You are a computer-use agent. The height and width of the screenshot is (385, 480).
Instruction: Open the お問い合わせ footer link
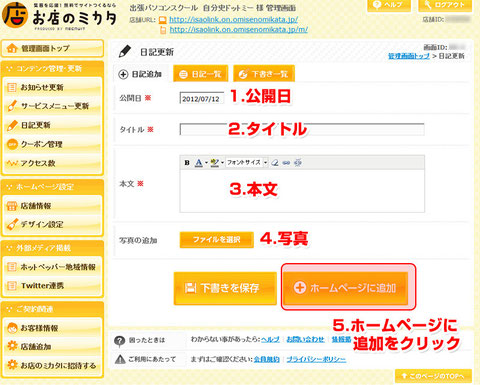pos(305,339)
